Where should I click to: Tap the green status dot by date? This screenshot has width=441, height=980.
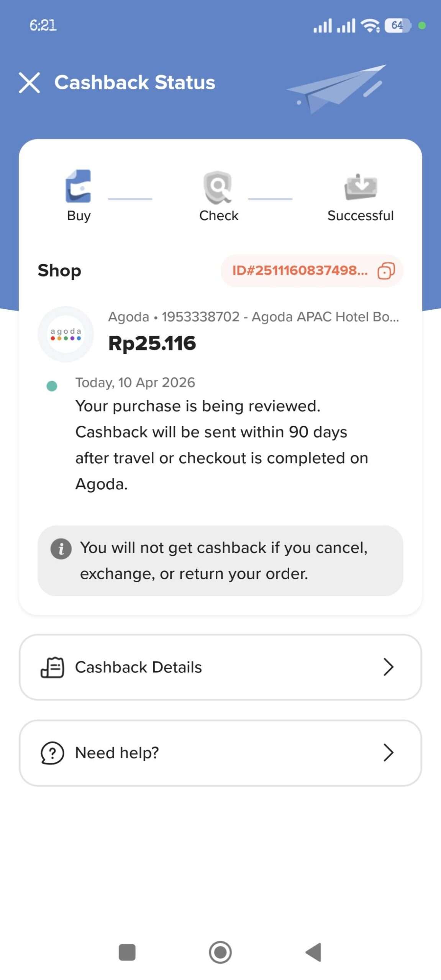[52, 386]
